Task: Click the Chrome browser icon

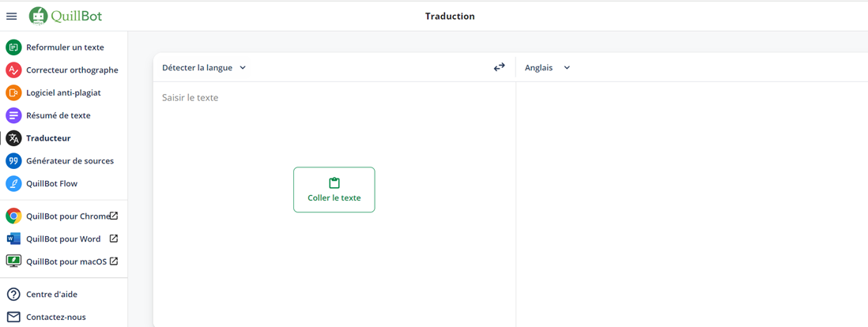Action: pyautogui.click(x=13, y=216)
